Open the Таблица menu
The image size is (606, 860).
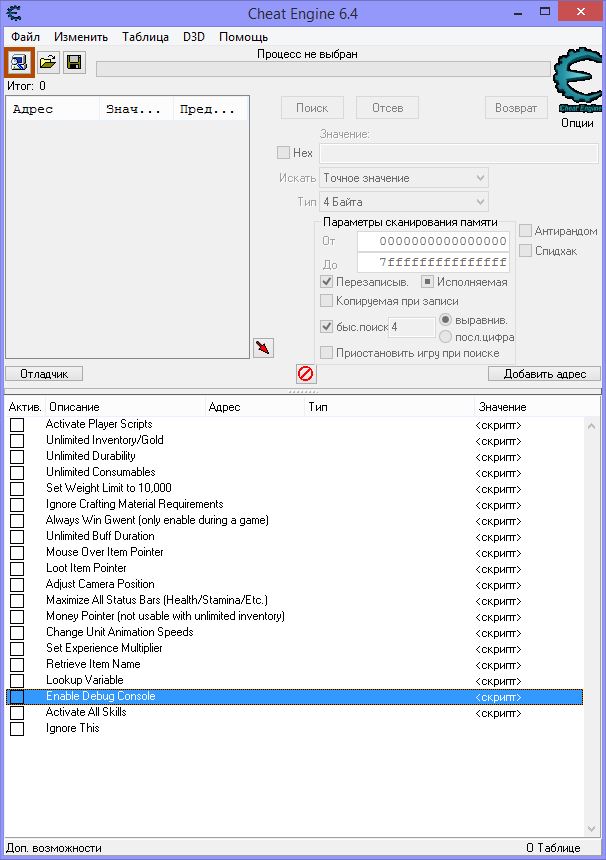pos(145,37)
